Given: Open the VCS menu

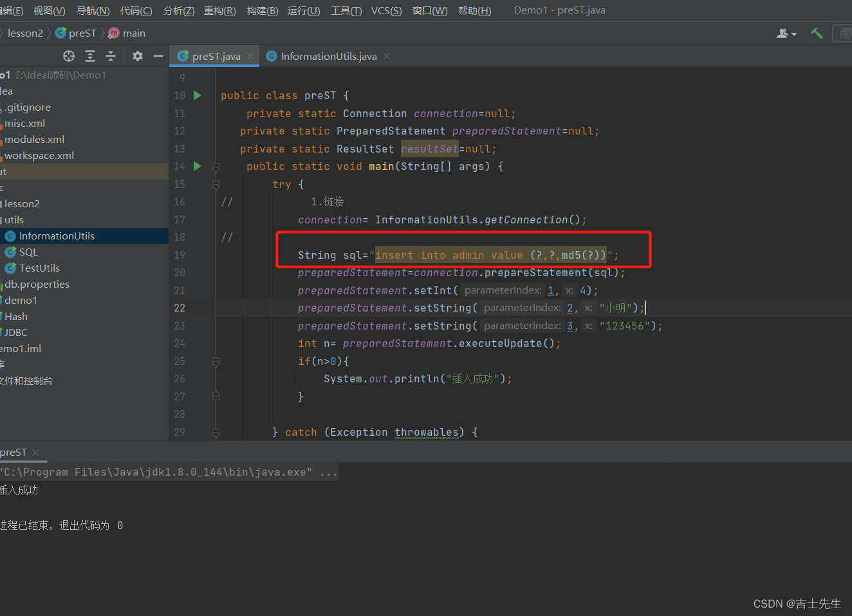Looking at the screenshot, I should click(x=386, y=10).
